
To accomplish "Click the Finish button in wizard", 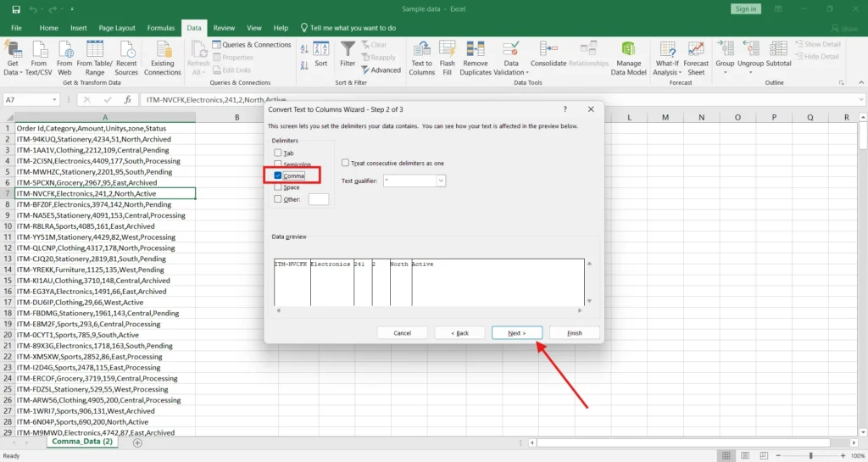I will (x=574, y=333).
